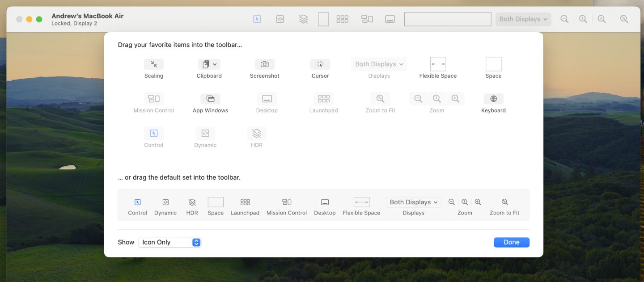The height and width of the screenshot is (282, 644).
Task: Click the Space item in the upper palette
Action: pos(493,64)
